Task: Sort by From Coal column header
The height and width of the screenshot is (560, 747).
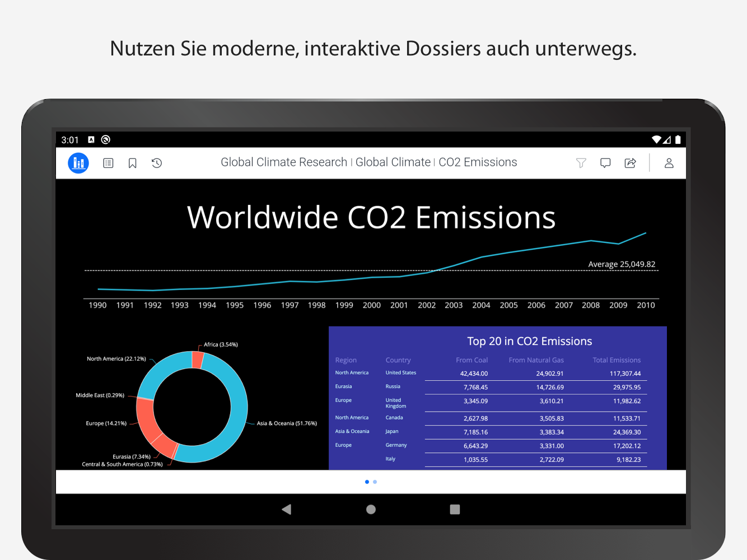Action: (471, 360)
